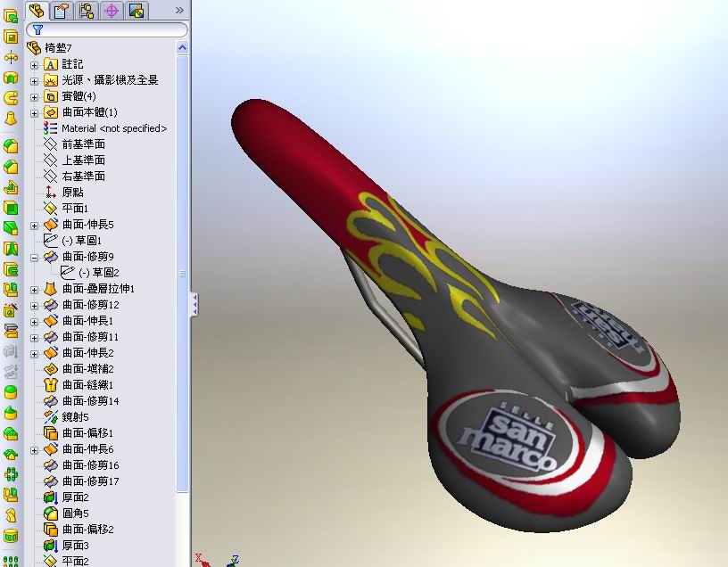Click the Shell tool green cube icon
The width and height of the screenshot is (728, 567).
pos(11,208)
